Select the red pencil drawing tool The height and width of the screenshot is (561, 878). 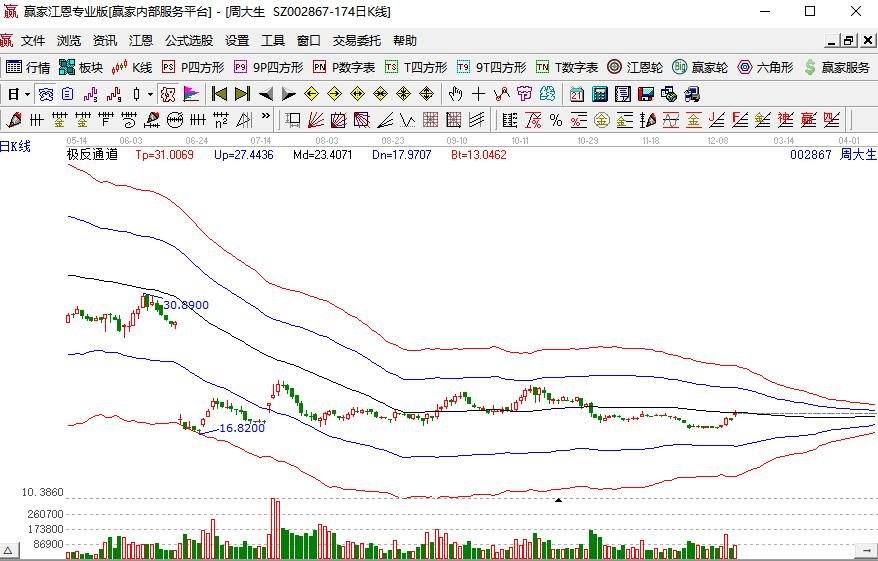click(14, 120)
